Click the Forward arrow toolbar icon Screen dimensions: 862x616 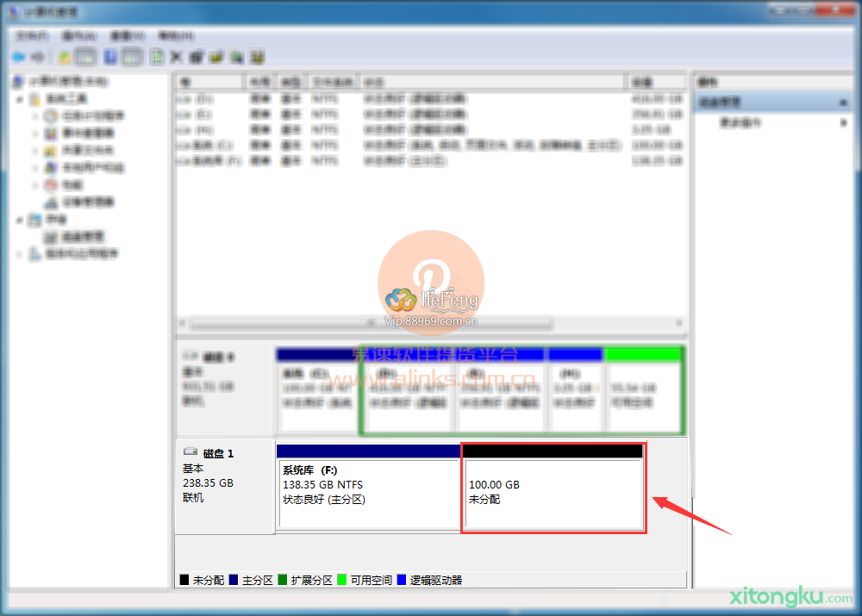[37, 57]
